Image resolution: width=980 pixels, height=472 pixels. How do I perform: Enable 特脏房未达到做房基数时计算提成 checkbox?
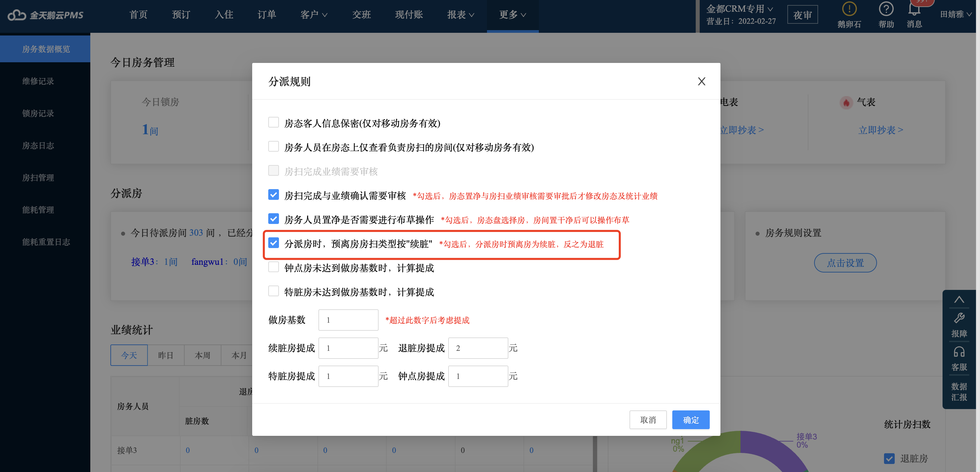(x=274, y=291)
